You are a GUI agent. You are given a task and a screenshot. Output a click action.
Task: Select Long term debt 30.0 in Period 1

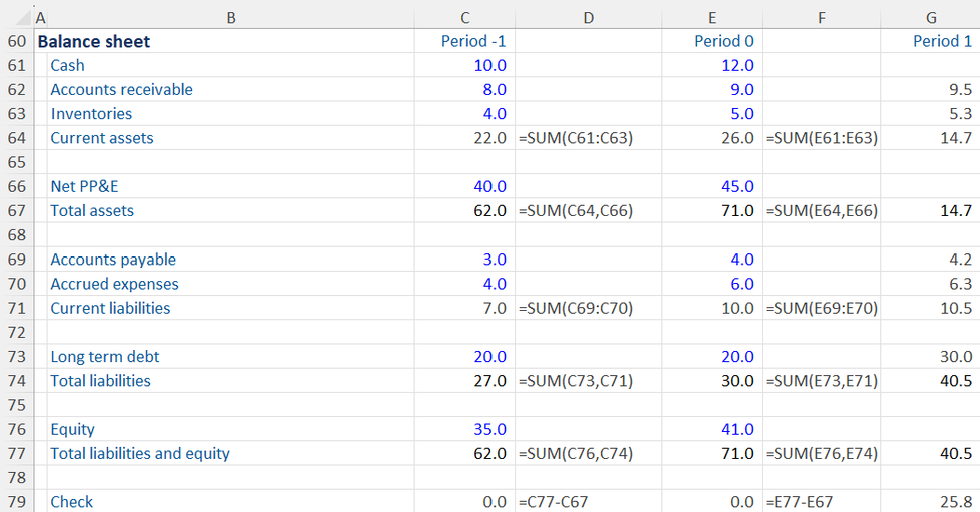pos(956,357)
